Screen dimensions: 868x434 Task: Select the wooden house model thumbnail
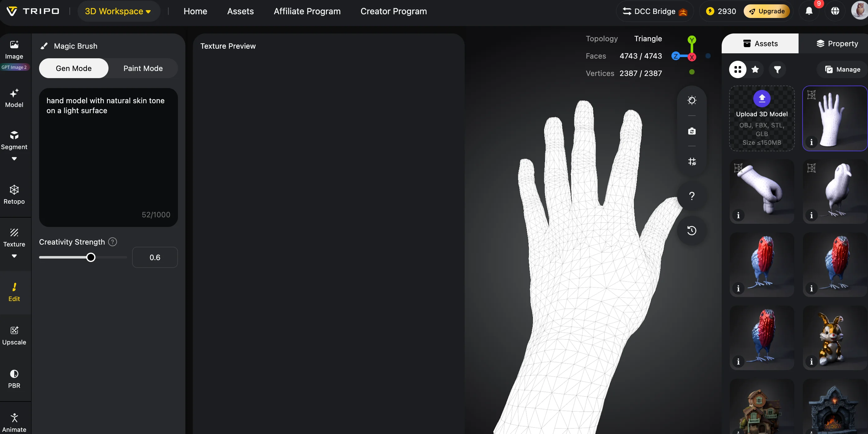point(762,406)
